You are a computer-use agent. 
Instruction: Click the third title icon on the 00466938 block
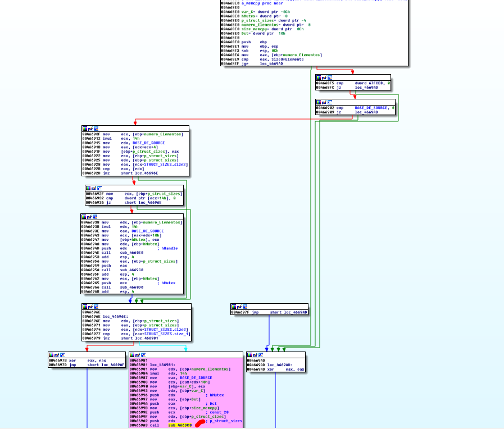coord(96,217)
